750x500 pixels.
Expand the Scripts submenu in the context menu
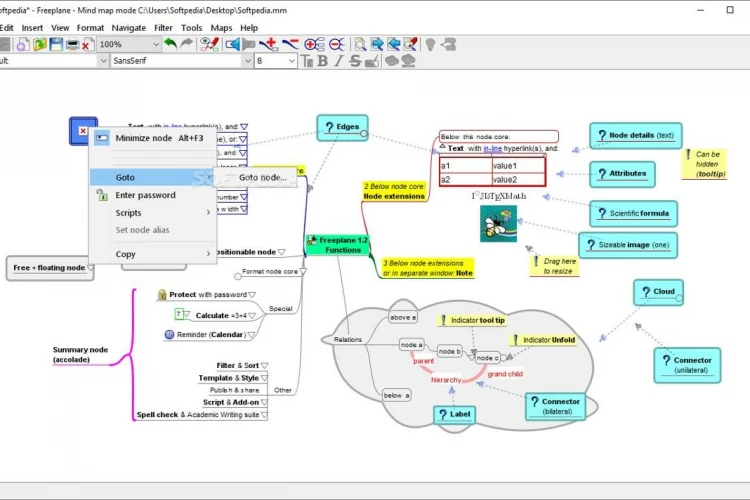pos(153,212)
